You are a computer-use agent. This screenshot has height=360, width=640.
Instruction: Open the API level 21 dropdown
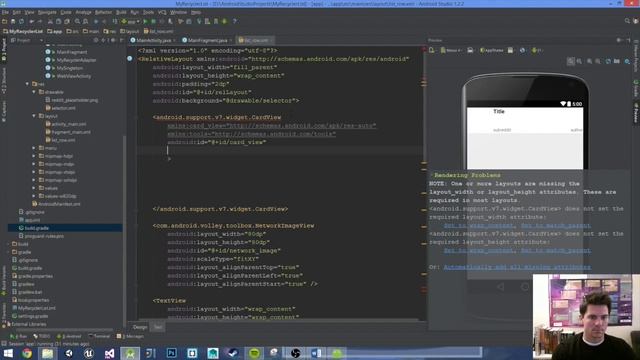click(537, 50)
